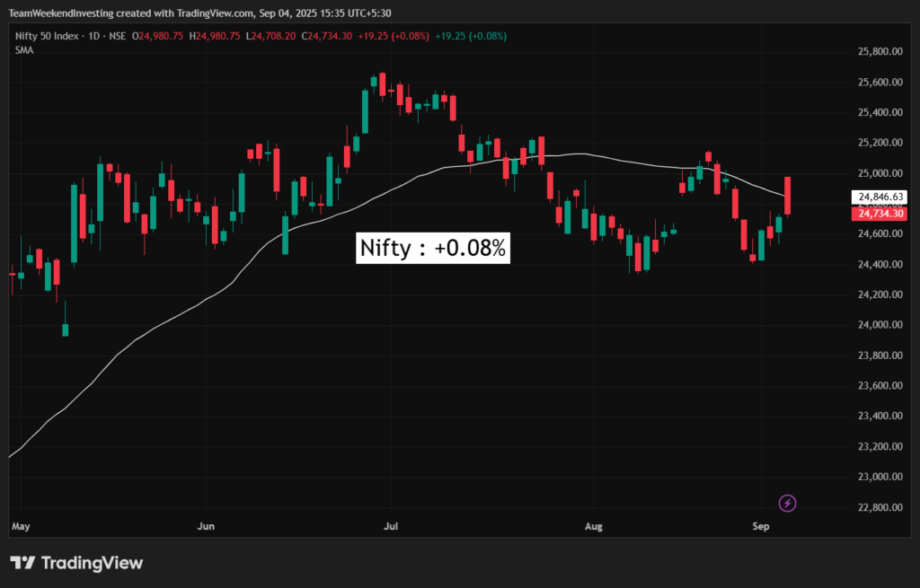Click the 23,200.00 price axis label
The image size is (920, 588).
880,447
